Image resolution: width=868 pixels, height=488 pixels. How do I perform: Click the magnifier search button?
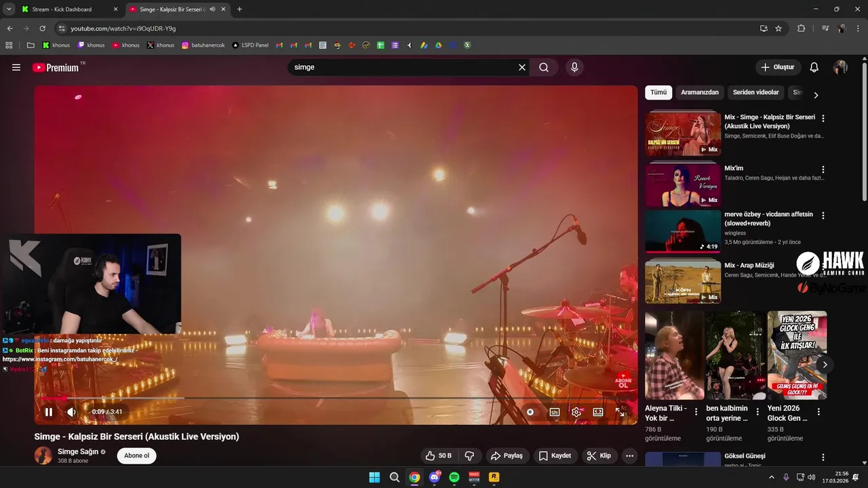(544, 67)
